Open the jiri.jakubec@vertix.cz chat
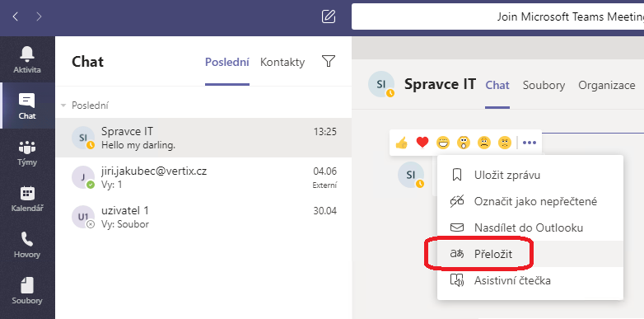The image size is (644, 319). (x=203, y=177)
